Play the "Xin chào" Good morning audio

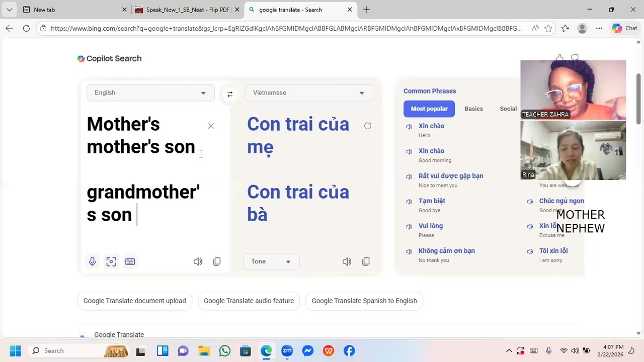[x=409, y=152]
